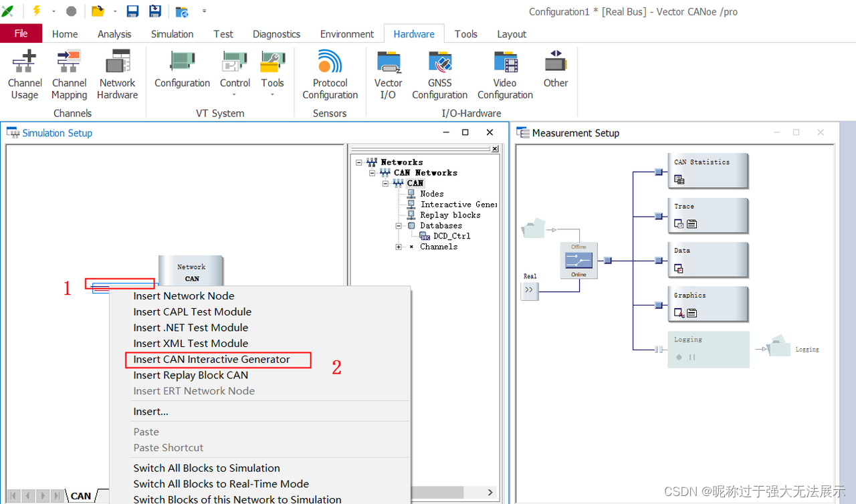Collapse the CAN Networks tree node

tap(372, 173)
